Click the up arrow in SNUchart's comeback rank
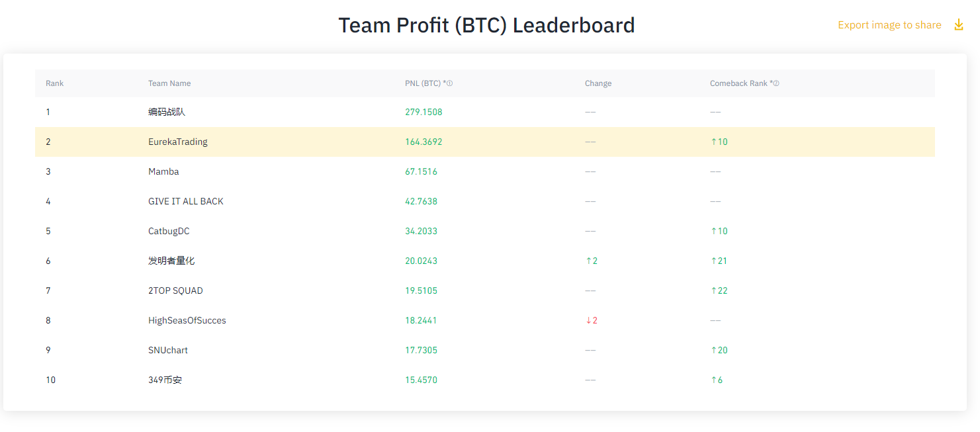This screenshot has height=432, width=980. tap(715, 350)
